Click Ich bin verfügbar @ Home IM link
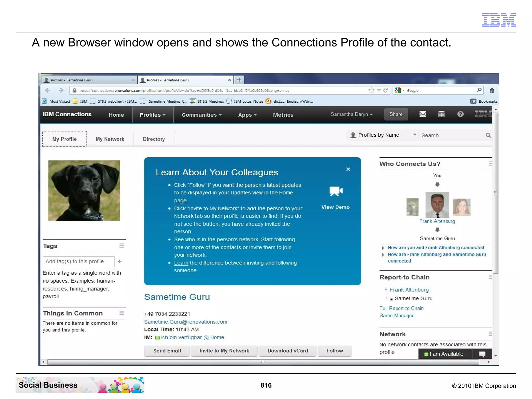Screen dimensions: 532x399 coord(192,337)
